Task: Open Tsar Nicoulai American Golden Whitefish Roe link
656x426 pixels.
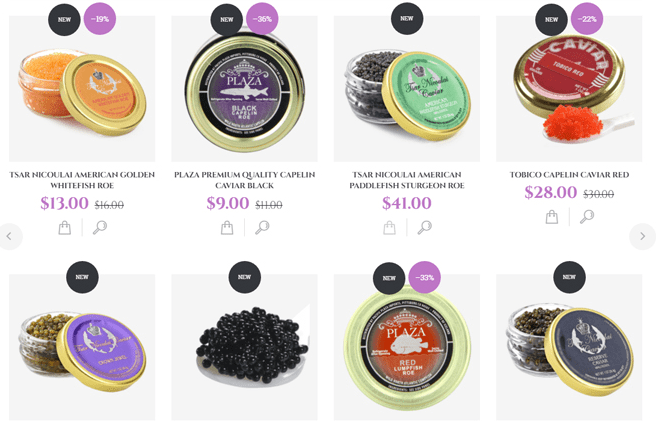Action: pos(82,180)
